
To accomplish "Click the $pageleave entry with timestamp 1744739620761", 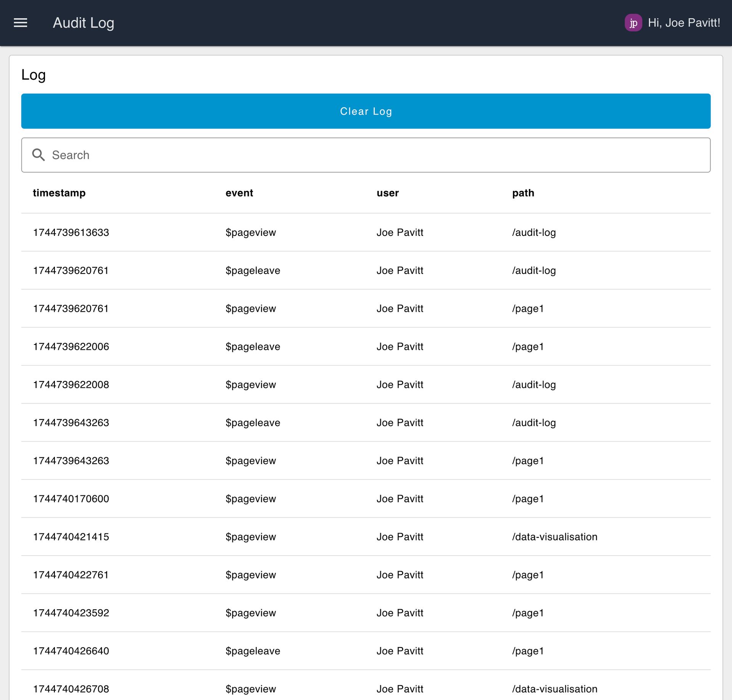I will [253, 270].
